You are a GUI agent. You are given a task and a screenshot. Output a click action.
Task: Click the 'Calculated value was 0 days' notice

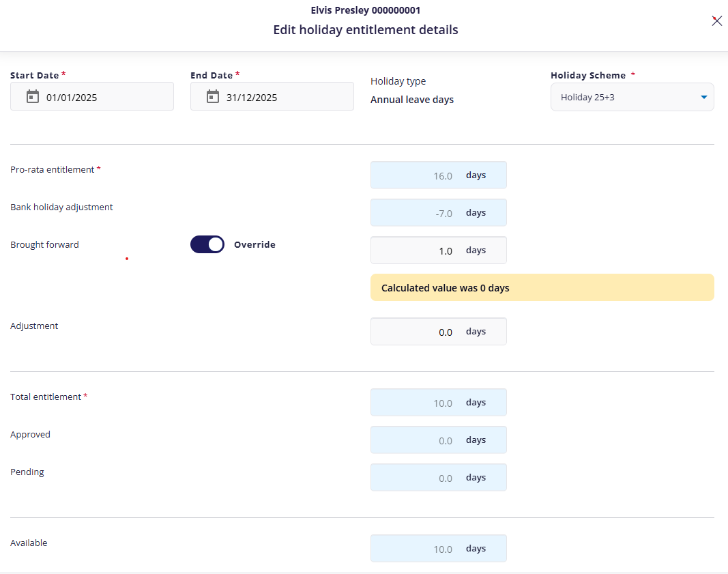pyautogui.click(x=542, y=288)
